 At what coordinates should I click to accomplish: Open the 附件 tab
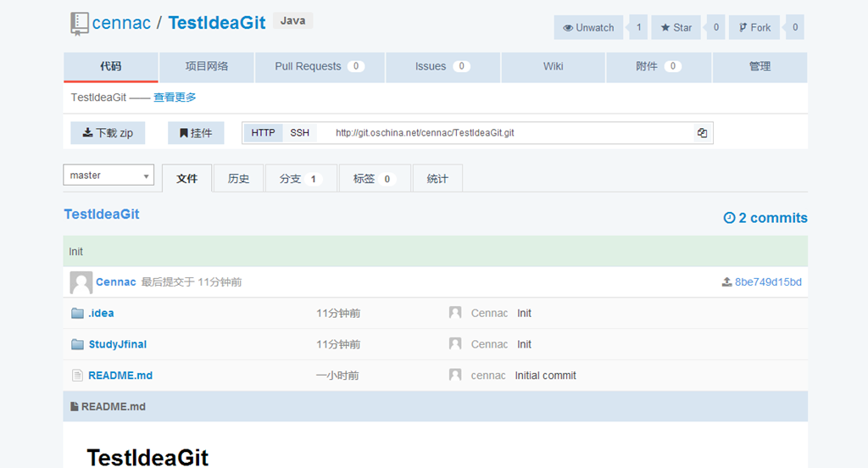click(x=658, y=66)
